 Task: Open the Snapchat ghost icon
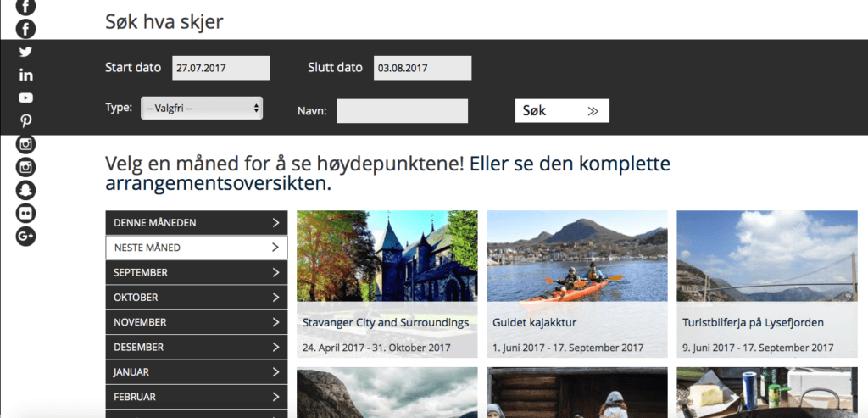(x=25, y=190)
